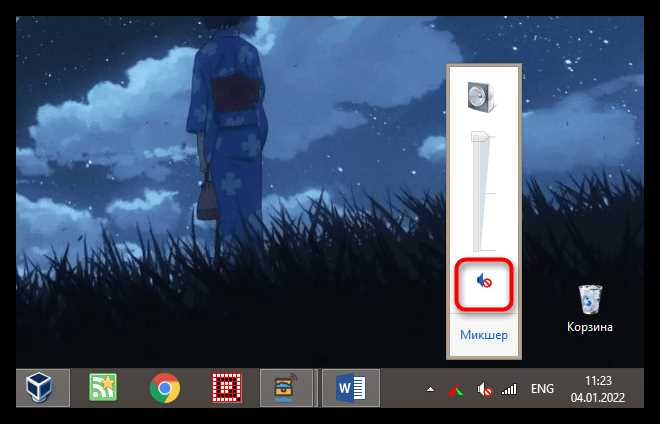
Task: Launch Google Chrome from the taskbar
Action: tap(165, 388)
